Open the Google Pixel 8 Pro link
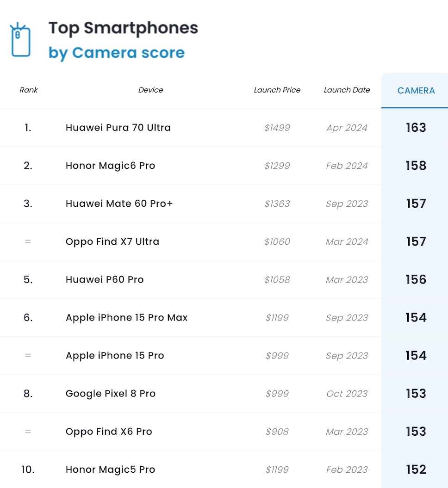Screen dimensions: 448x488 tap(111, 393)
